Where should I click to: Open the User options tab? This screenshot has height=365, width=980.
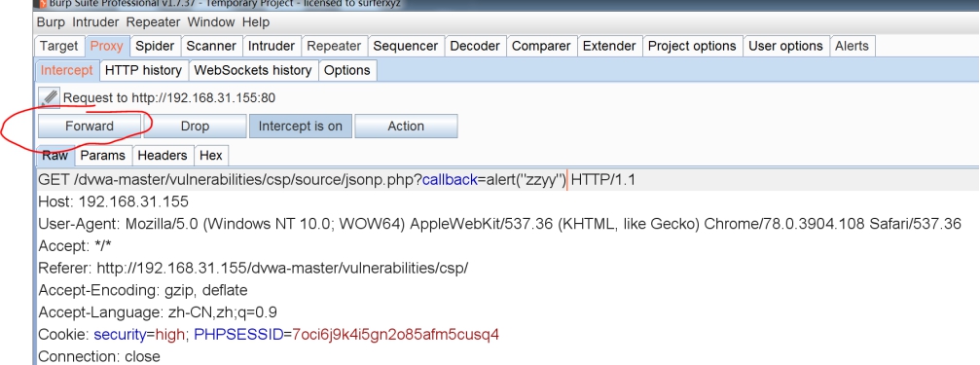click(x=785, y=47)
